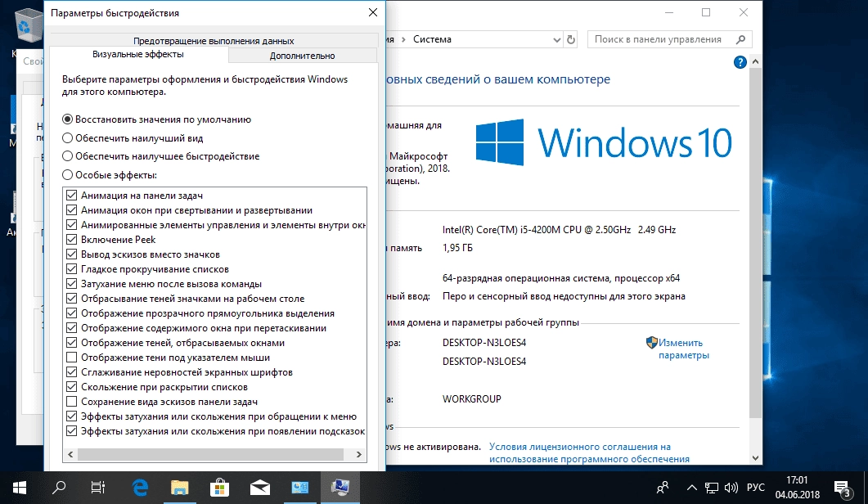Expand address bar history dropdown
Screen dimensions: 868x504
(556, 39)
